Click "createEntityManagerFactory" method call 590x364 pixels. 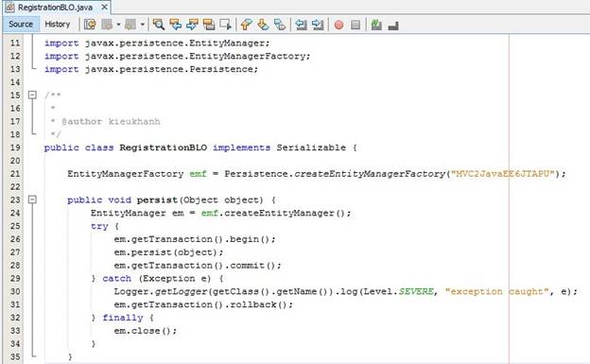(x=370, y=174)
